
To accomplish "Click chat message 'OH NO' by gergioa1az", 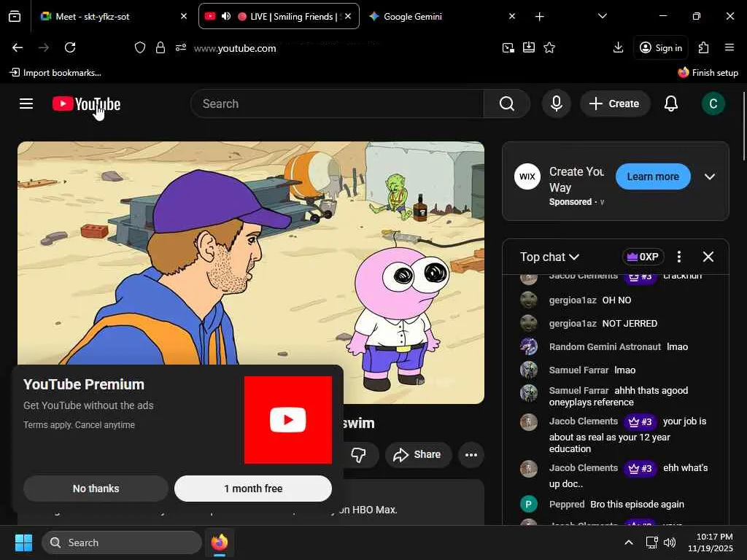I will pos(616,300).
